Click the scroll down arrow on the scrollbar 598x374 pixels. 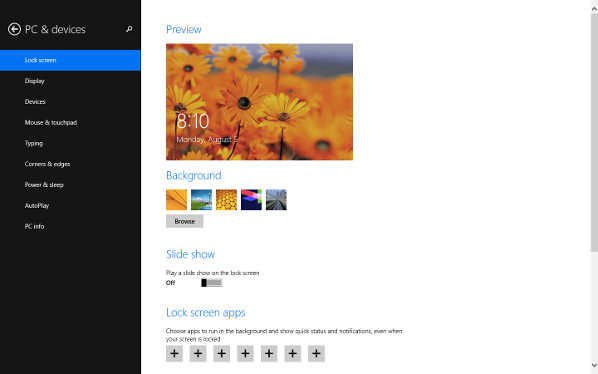pos(594,365)
